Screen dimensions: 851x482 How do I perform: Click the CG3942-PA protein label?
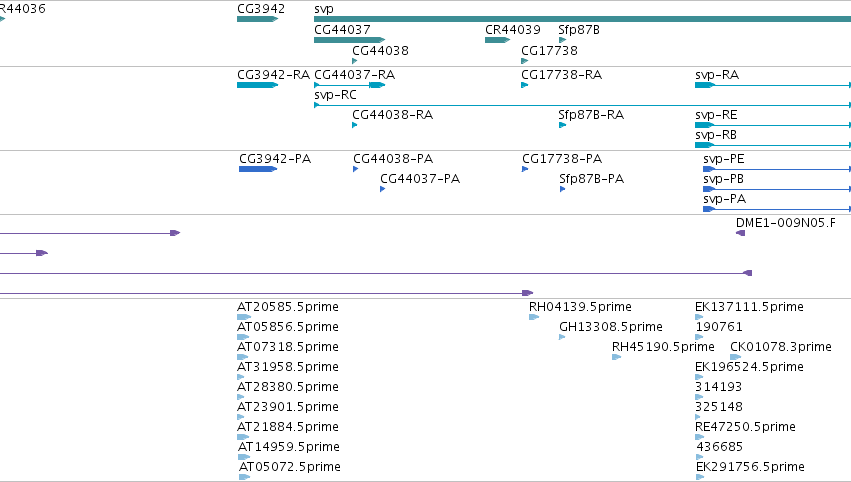pyautogui.click(x=275, y=159)
